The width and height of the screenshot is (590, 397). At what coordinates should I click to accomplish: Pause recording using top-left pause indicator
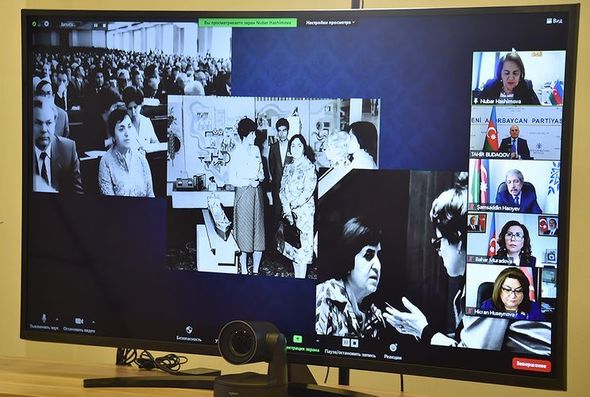tap(96, 25)
